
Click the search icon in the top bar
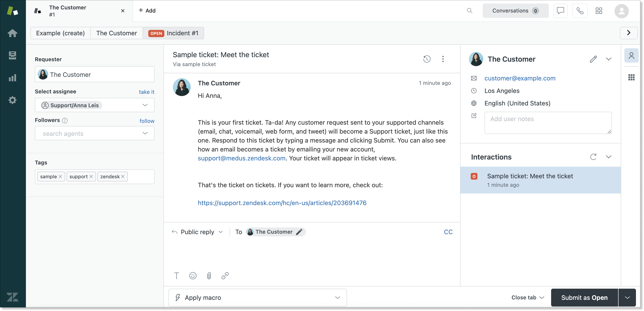click(x=469, y=11)
